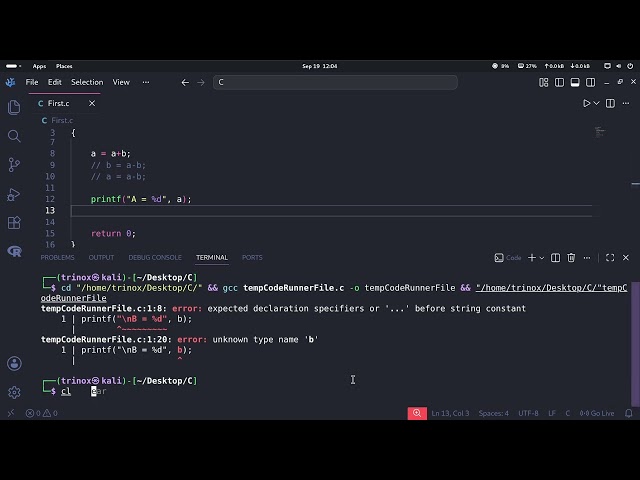This screenshot has width=640, height=480.
Task: Expand the hidden menus ellipsis
Action: [x=146, y=82]
